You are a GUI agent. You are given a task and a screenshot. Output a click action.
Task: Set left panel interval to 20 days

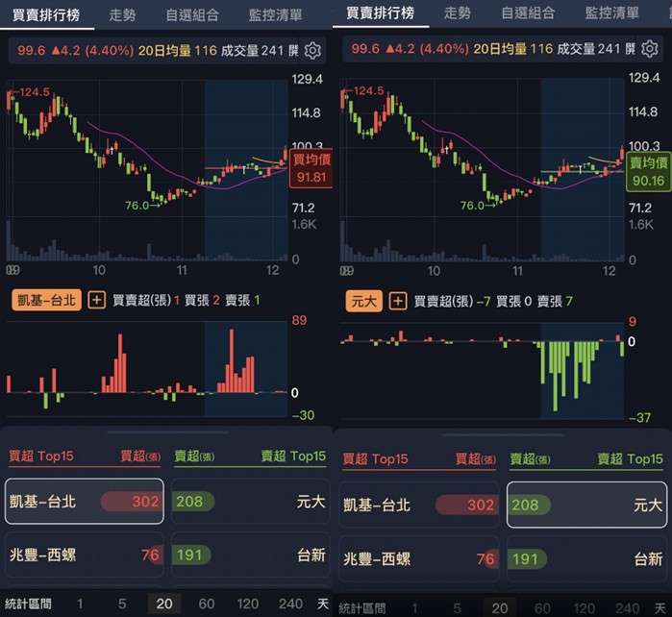point(164,604)
